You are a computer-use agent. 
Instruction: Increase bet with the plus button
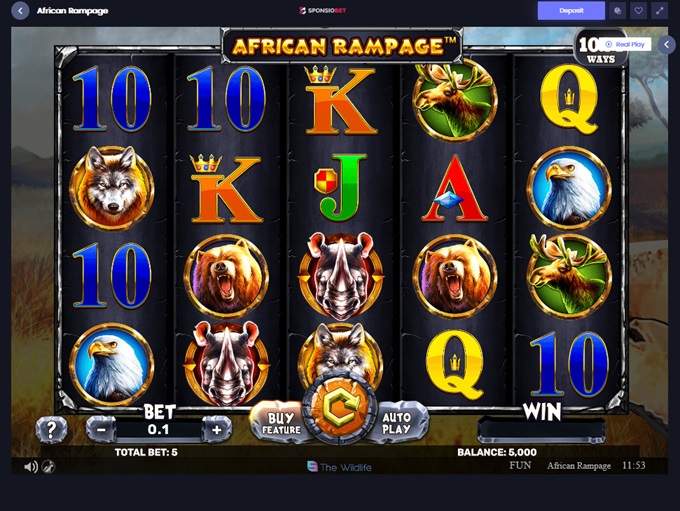[216, 429]
